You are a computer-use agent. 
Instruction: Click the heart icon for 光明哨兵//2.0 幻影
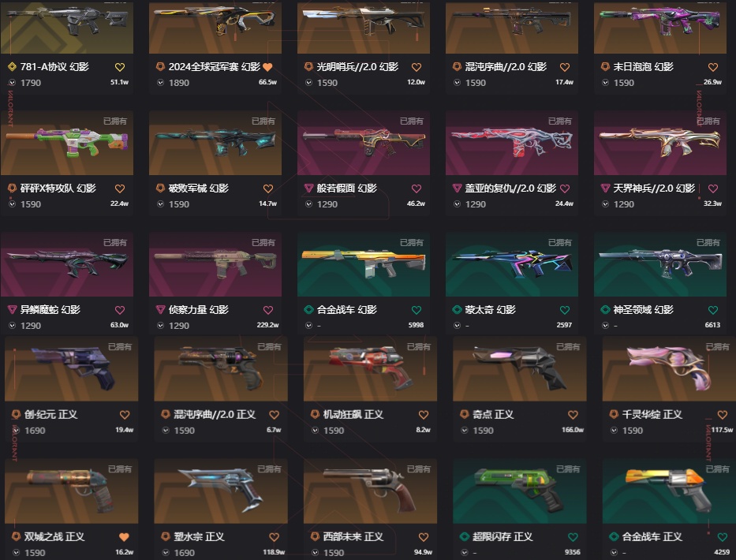[x=417, y=67]
